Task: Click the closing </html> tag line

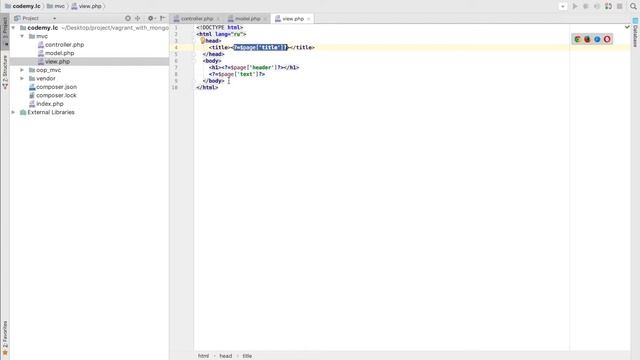Action: tap(207, 87)
